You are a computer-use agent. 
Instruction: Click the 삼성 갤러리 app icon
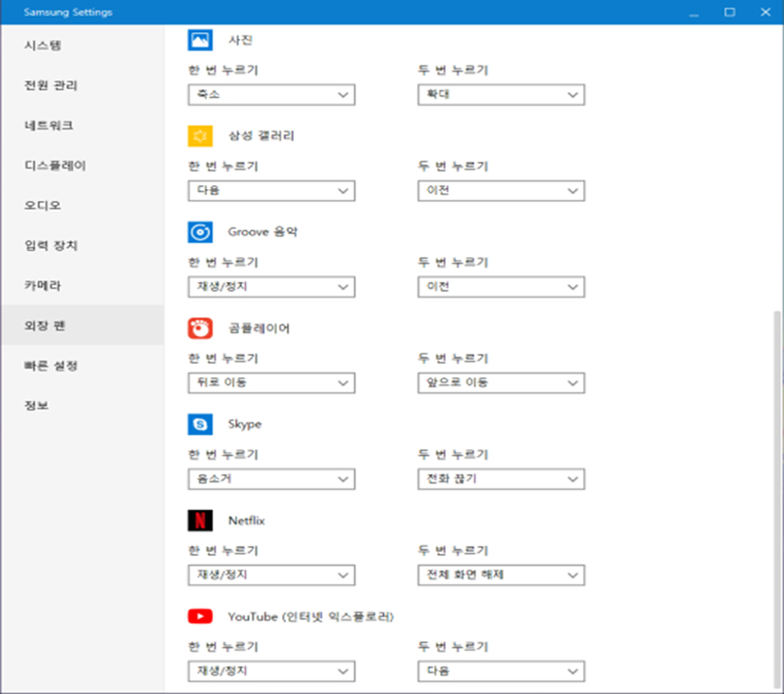pos(198,135)
